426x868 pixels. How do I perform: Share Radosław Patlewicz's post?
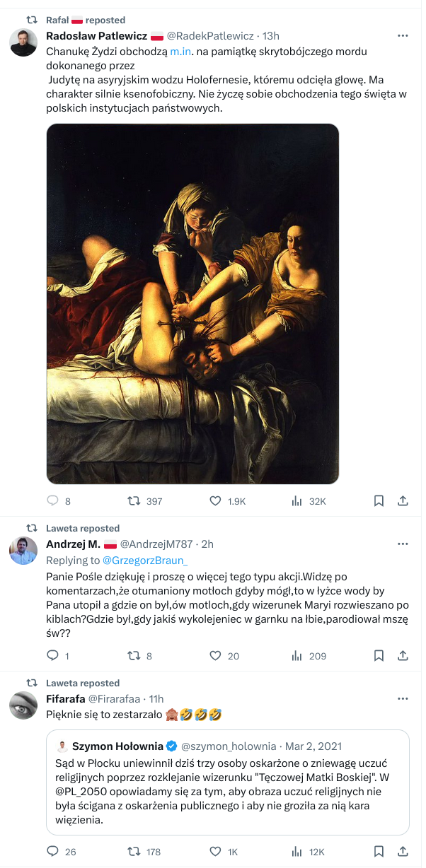403,501
